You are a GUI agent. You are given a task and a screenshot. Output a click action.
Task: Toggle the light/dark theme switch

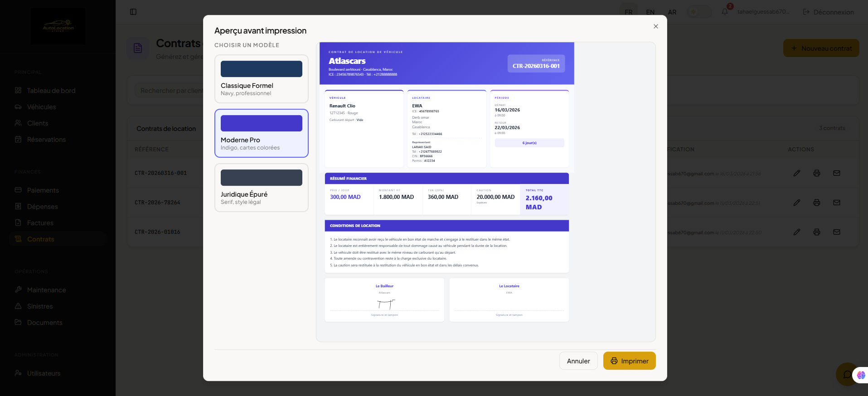pos(699,12)
